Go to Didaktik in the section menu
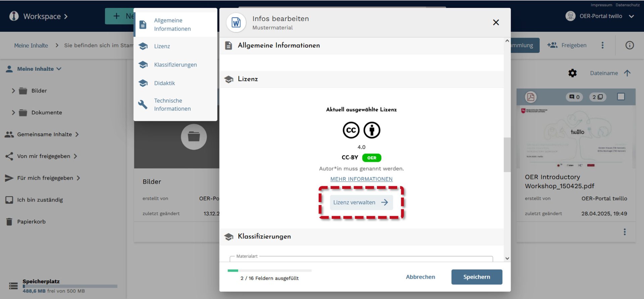 pyautogui.click(x=164, y=83)
